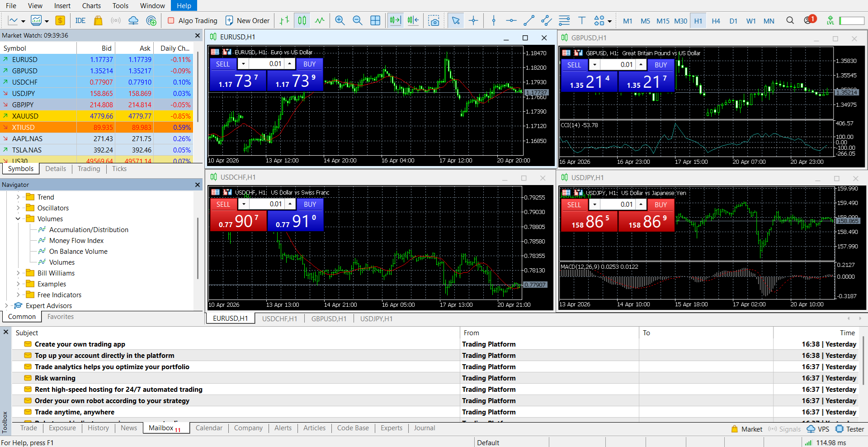Image resolution: width=868 pixels, height=447 pixels.
Task: Draw a horizontal line on chart
Action: point(511,20)
